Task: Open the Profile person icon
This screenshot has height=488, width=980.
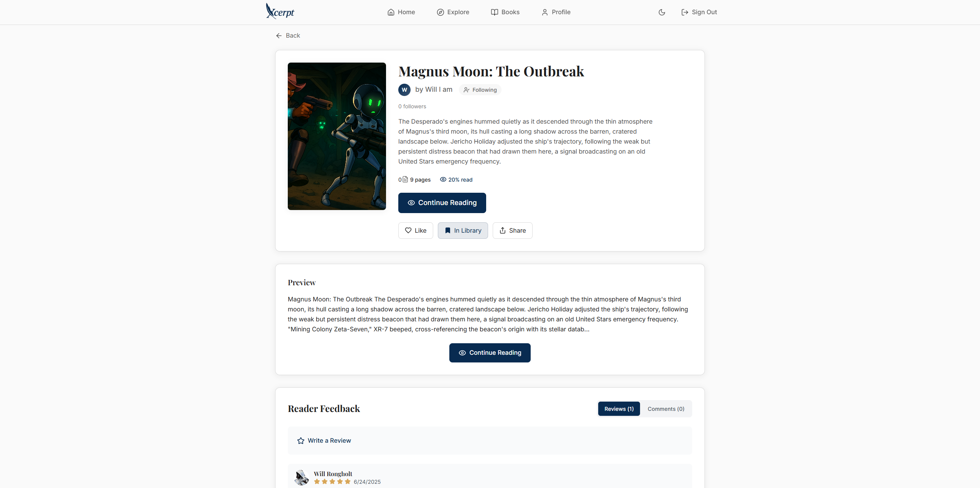Action: [x=545, y=12]
